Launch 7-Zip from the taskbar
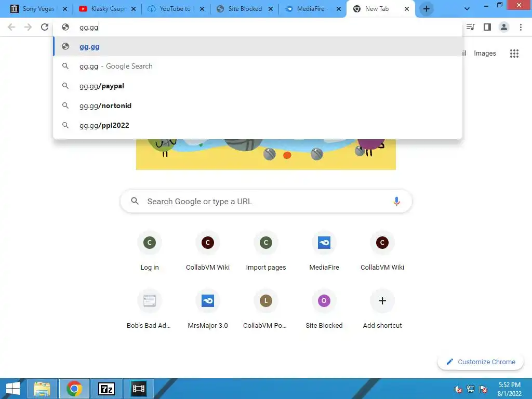Image resolution: width=532 pixels, height=399 pixels. (x=106, y=389)
